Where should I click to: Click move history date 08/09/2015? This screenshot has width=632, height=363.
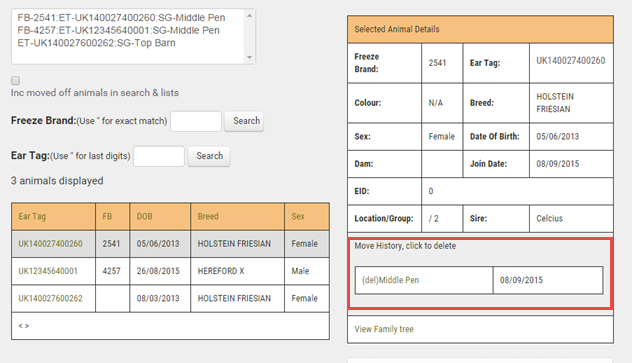(x=521, y=280)
